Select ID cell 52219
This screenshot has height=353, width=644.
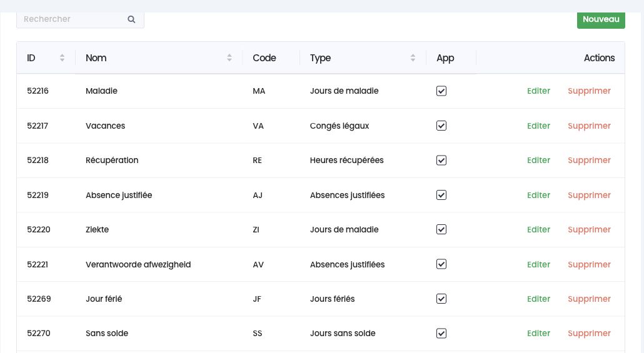(x=38, y=195)
